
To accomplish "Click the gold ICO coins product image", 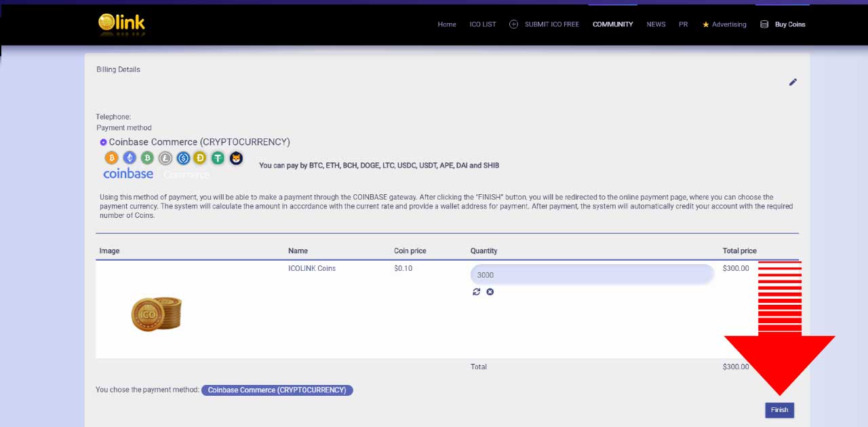I will click(x=156, y=313).
